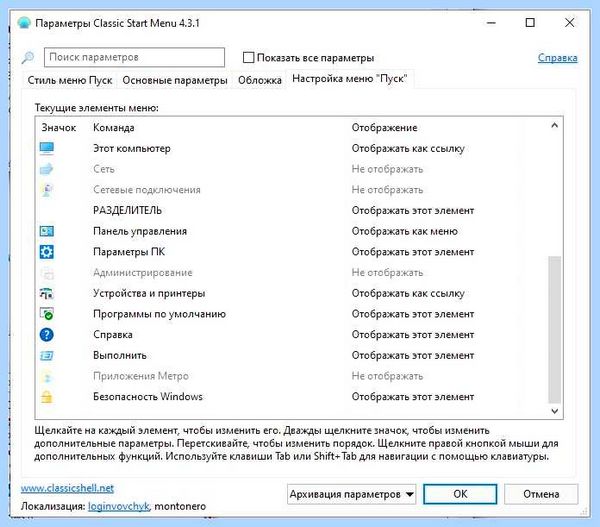
Task: Minimize the Classic Start Menu settings window
Action: (491, 23)
